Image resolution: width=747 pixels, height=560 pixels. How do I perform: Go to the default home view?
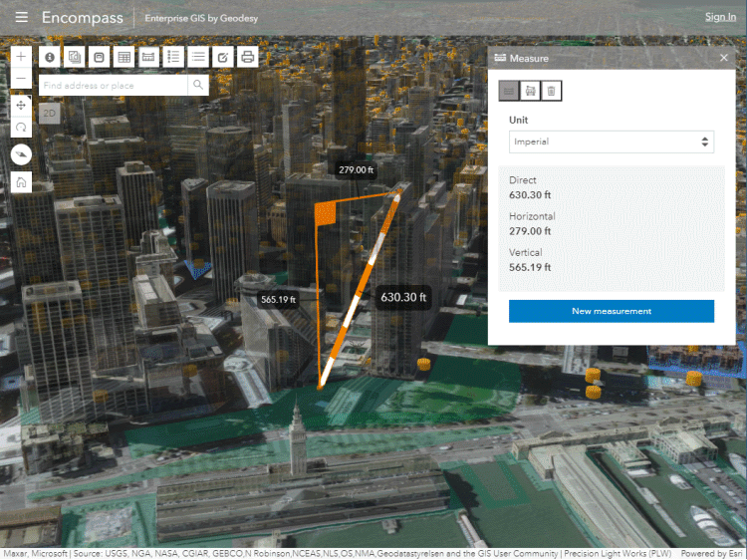pyautogui.click(x=21, y=182)
